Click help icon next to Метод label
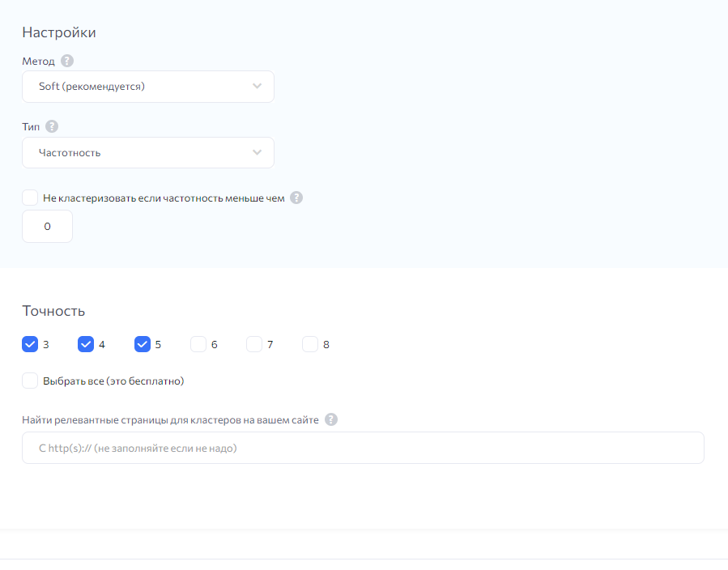Screen dimensions: 728x570 [x=67, y=61]
